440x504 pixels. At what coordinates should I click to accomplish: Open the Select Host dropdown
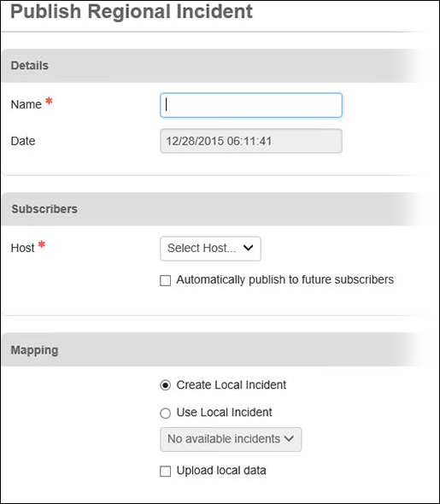[210, 249]
